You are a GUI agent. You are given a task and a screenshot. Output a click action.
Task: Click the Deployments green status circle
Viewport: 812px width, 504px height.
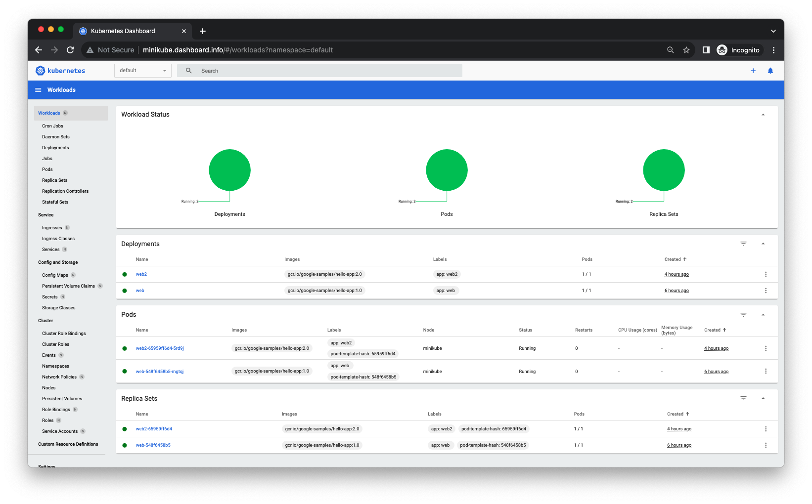tap(230, 170)
